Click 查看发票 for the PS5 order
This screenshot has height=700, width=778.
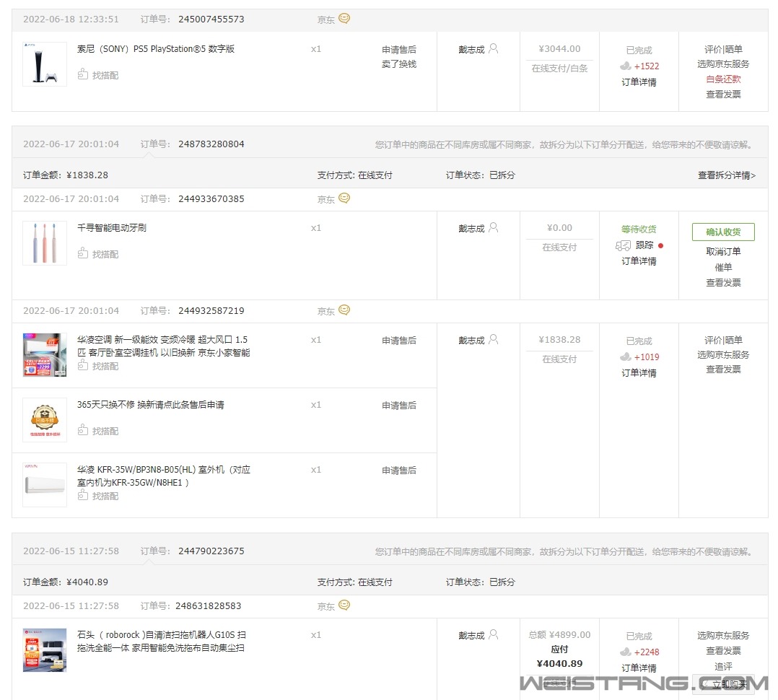coord(723,95)
